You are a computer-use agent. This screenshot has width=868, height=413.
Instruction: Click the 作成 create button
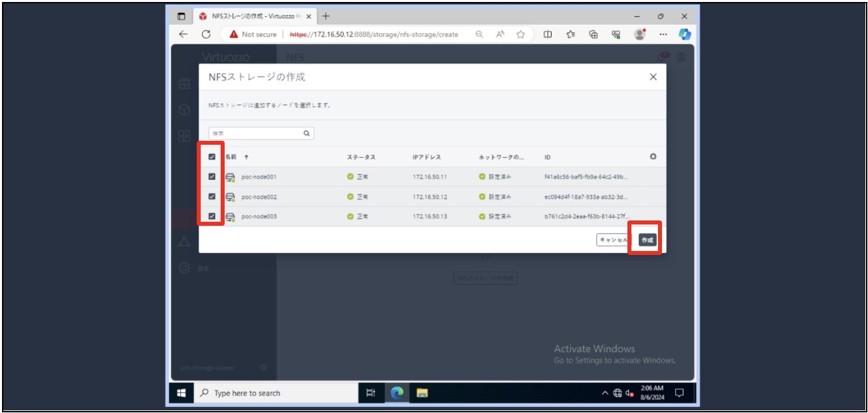[x=647, y=240]
